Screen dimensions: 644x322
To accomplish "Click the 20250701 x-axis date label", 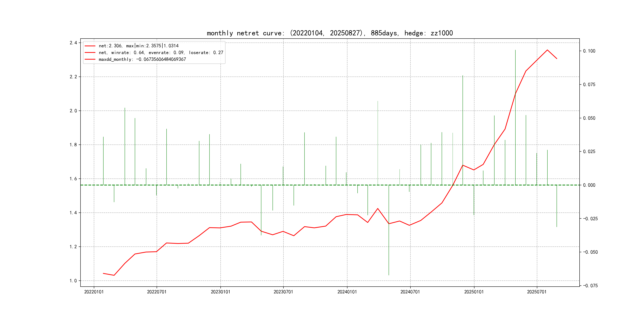I will click(x=537, y=292).
